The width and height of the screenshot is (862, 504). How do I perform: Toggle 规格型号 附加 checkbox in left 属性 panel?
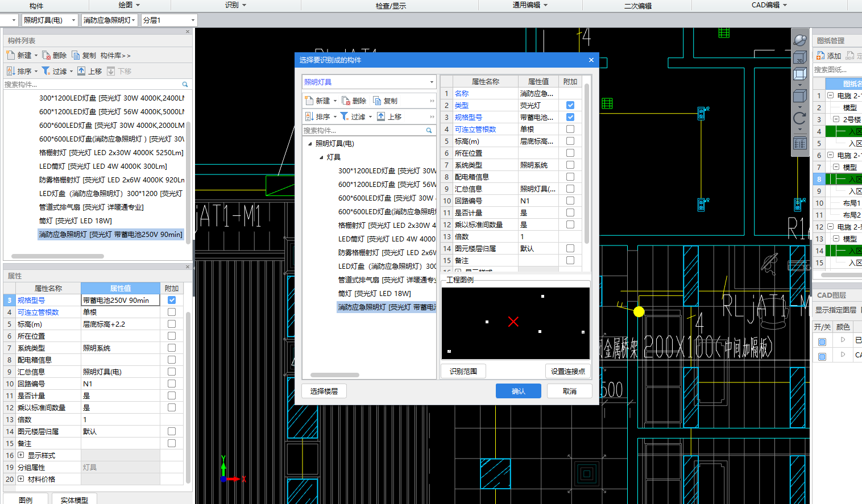[172, 300]
